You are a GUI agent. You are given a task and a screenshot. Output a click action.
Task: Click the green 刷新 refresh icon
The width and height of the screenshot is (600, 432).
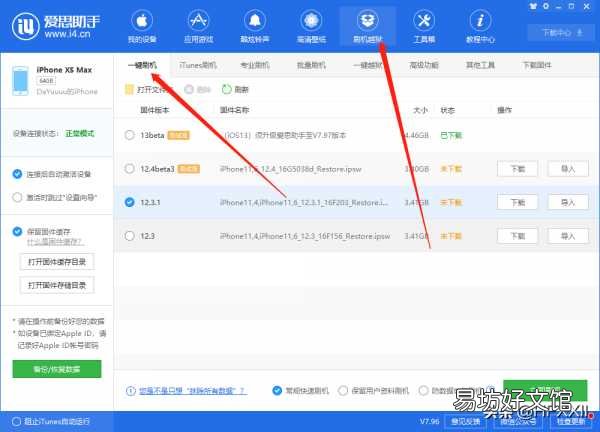click(x=227, y=89)
